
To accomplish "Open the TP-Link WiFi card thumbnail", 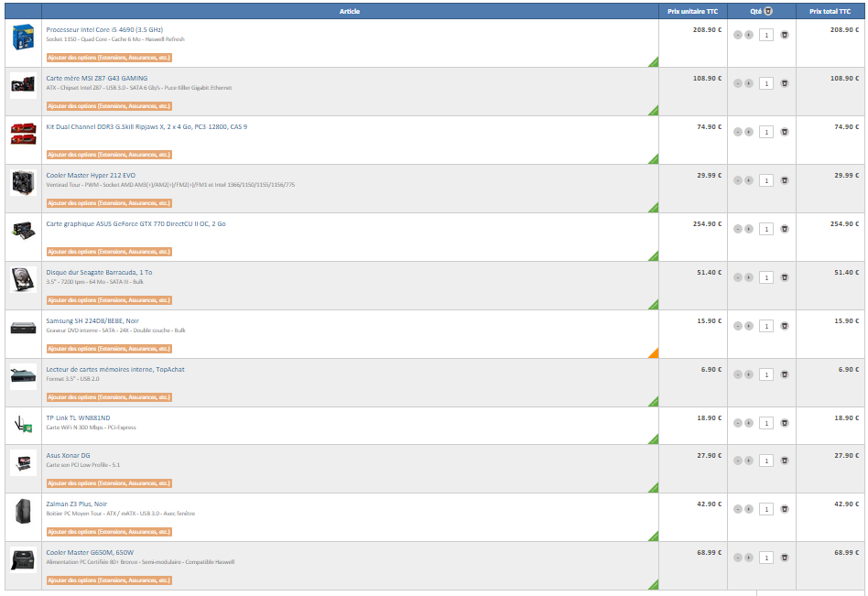I will [23, 425].
